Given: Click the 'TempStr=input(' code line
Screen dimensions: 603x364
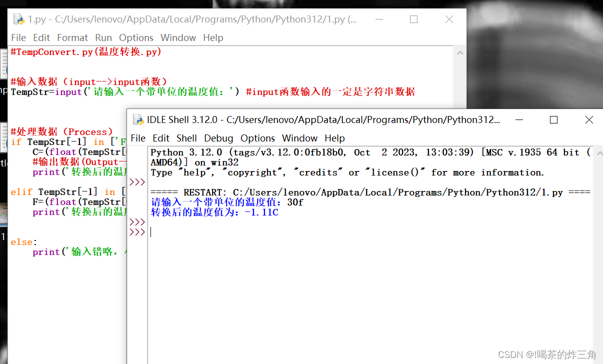Looking at the screenshot, I should 213,92.
